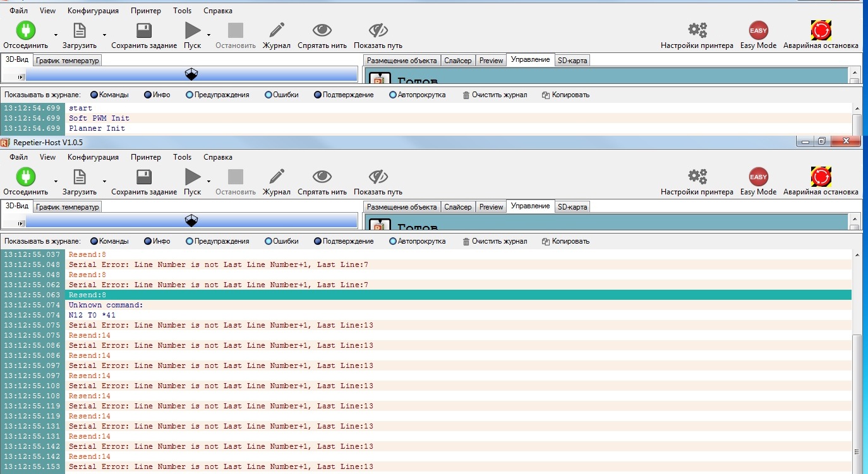Open the Preview tab in background window
Image resolution: width=868 pixels, height=474 pixels.
click(x=491, y=61)
